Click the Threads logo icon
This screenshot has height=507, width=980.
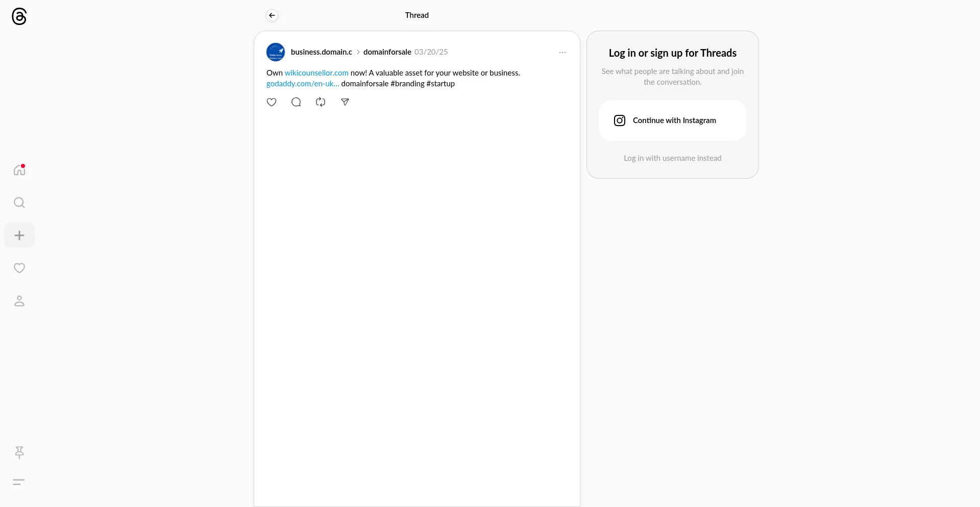(19, 16)
